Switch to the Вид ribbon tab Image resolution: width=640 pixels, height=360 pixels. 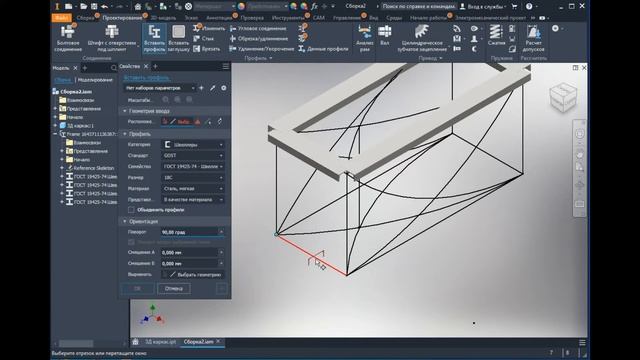373,18
